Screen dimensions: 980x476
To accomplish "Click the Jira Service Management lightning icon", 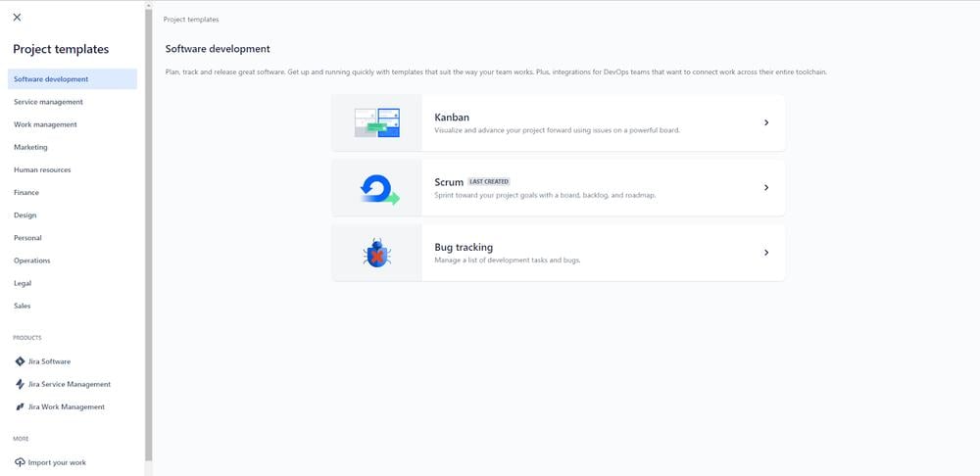I will click(x=20, y=384).
